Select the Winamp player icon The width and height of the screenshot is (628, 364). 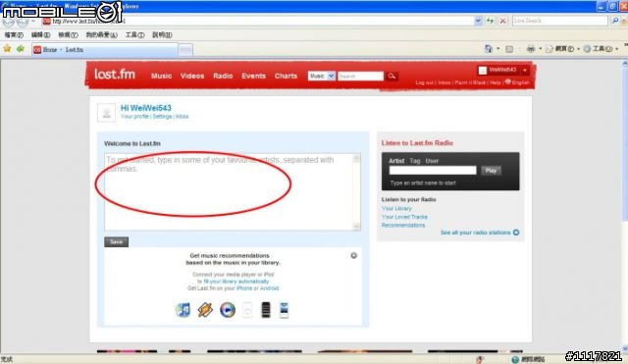point(205,310)
